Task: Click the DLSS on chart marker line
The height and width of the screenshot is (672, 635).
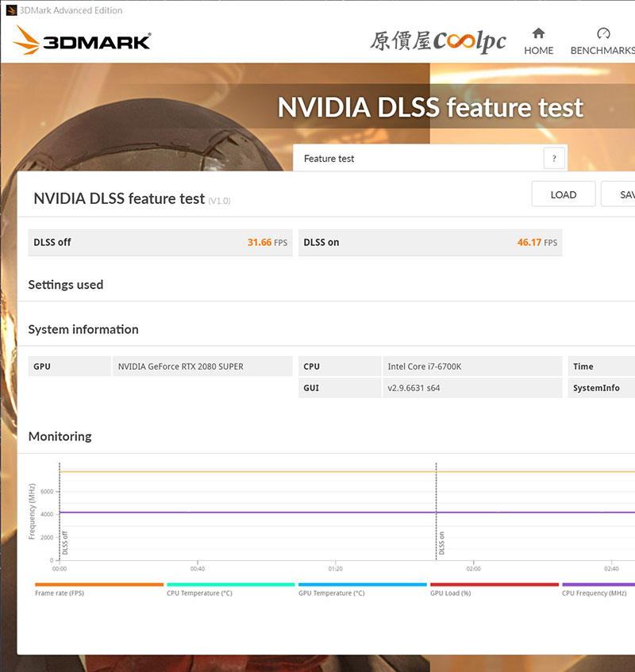Action: point(436,511)
